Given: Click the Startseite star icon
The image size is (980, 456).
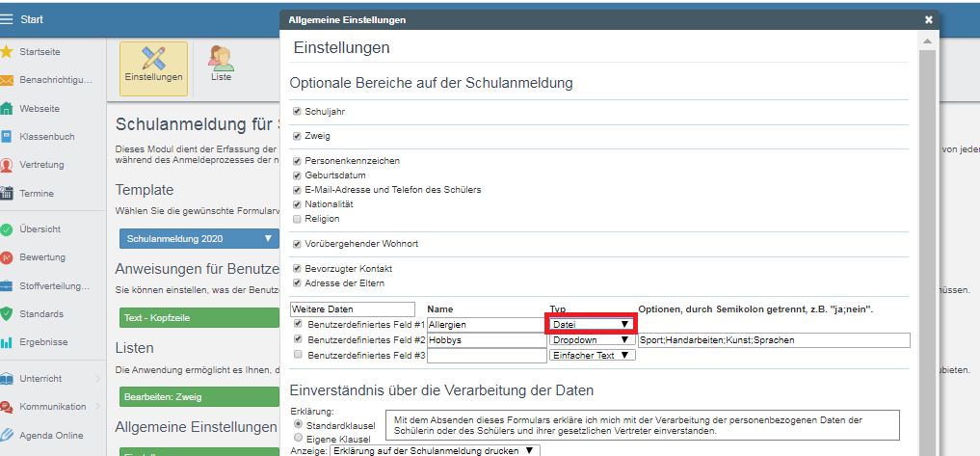Looking at the screenshot, I should click(x=6, y=51).
